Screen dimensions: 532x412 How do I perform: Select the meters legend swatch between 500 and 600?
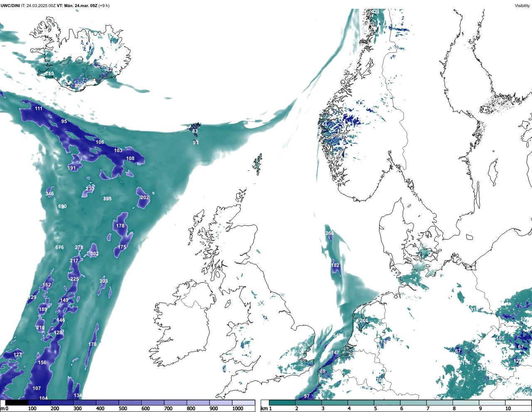click(130, 403)
